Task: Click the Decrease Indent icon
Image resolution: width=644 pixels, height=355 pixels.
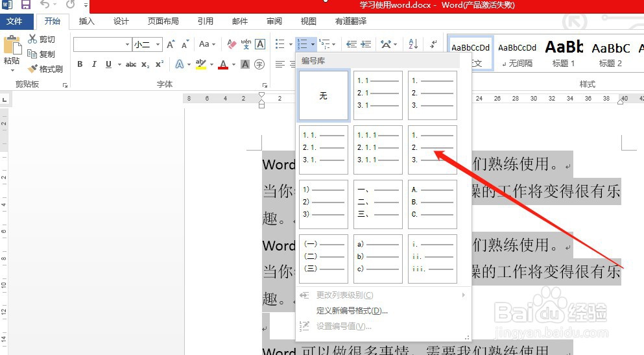Action: point(351,44)
